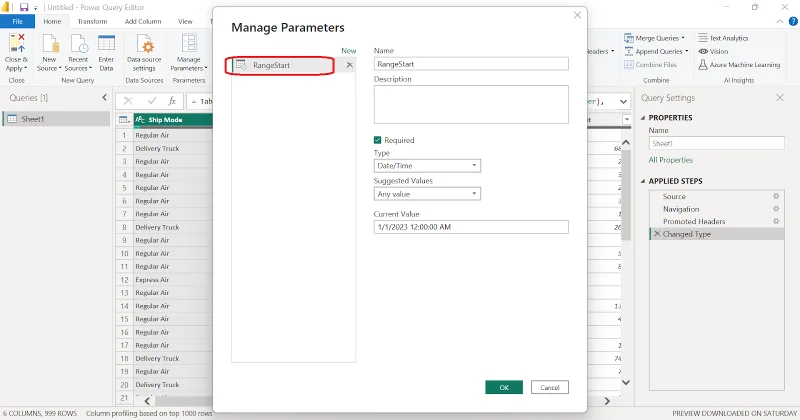The height and width of the screenshot is (420, 800).
Task: Open the All Properties link
Action: [670, 160]
